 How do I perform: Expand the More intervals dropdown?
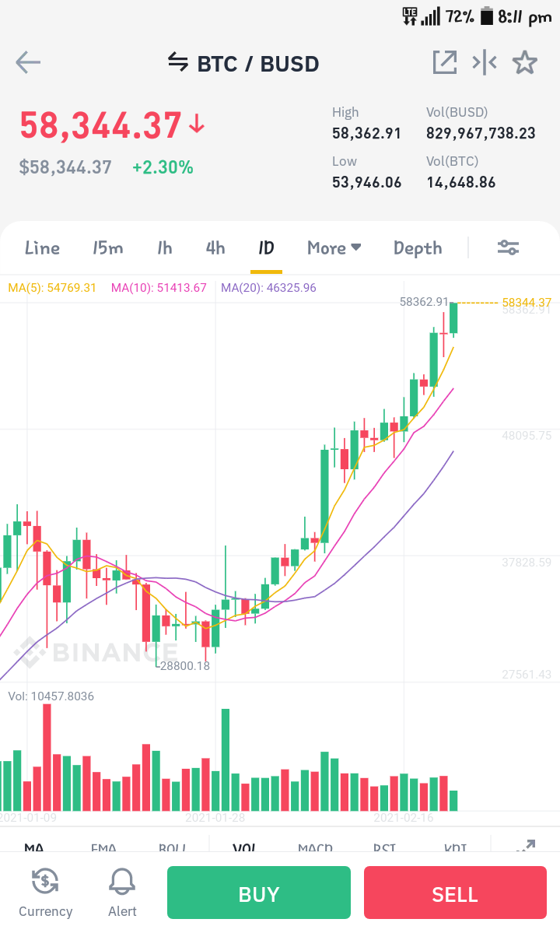[334, 247]
